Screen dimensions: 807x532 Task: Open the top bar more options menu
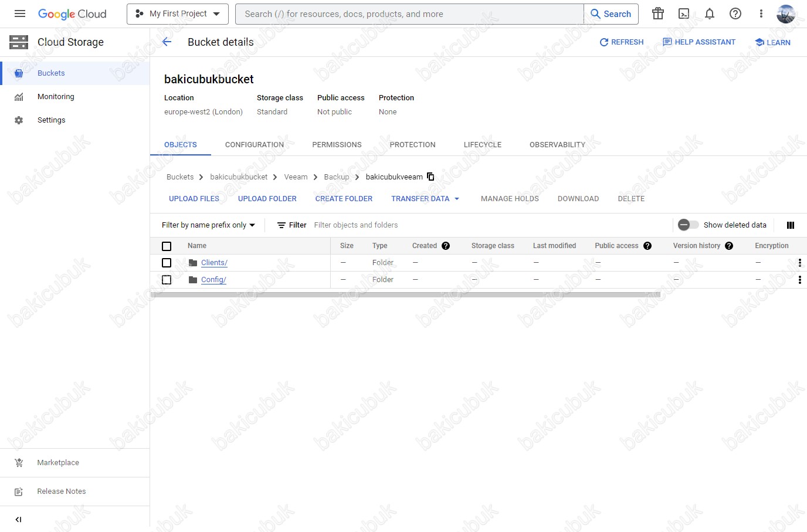(761, 13)
